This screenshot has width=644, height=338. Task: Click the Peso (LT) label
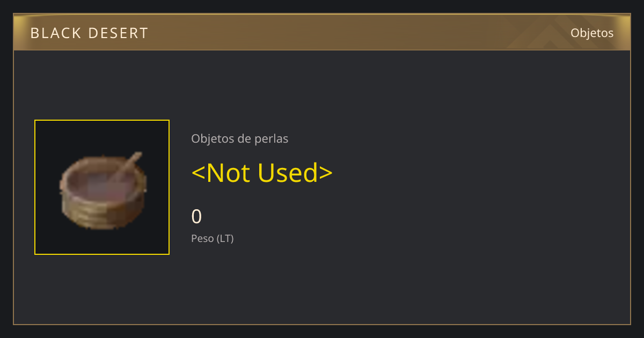click(213, 239)
